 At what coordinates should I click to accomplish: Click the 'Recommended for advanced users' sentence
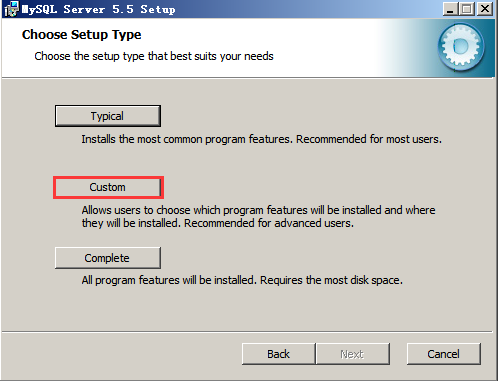tap(269, 223)
